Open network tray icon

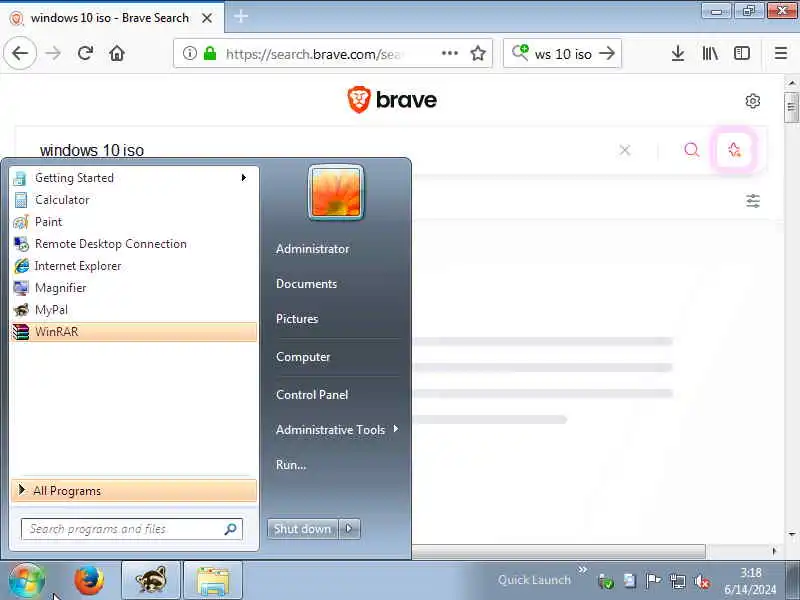click(x=678, y=581)
